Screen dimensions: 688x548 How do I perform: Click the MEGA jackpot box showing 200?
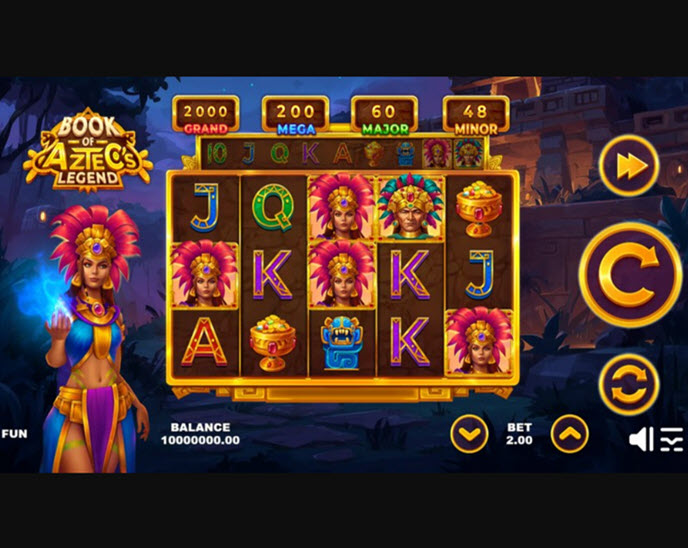[295, 115]
